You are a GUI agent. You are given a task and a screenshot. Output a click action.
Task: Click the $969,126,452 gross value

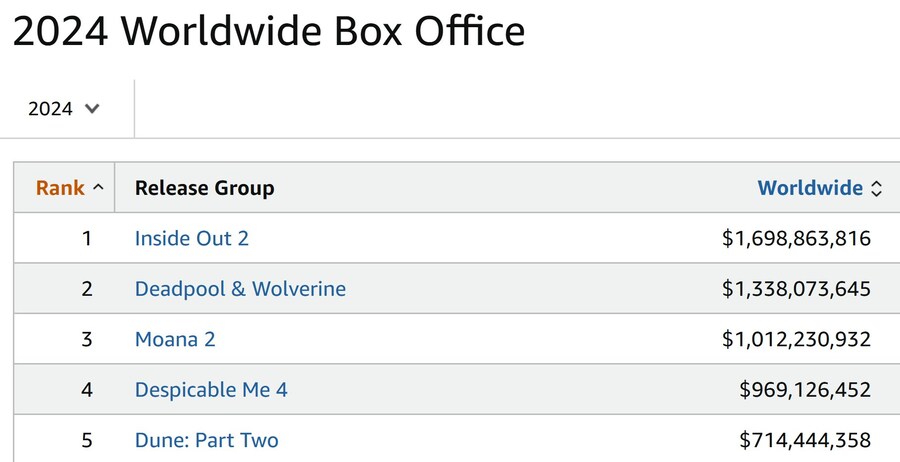(805, 390)
